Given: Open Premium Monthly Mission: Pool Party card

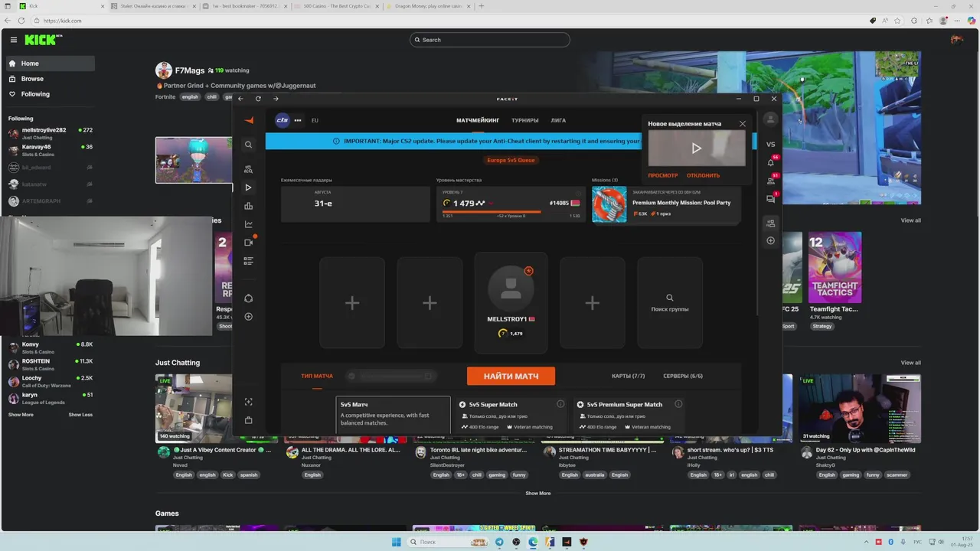Looking at the screenshot, I should [666, 204].
